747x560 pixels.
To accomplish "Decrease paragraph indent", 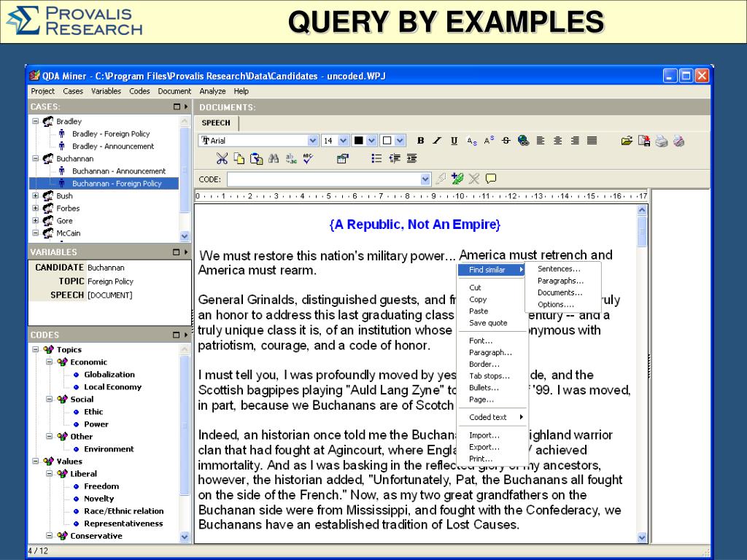I will coord(395,158).
